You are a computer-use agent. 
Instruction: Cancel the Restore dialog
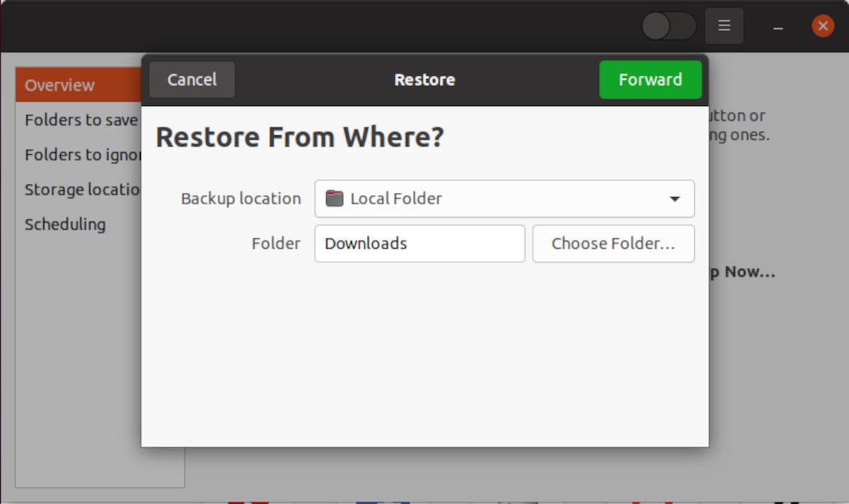pos(192,79)
